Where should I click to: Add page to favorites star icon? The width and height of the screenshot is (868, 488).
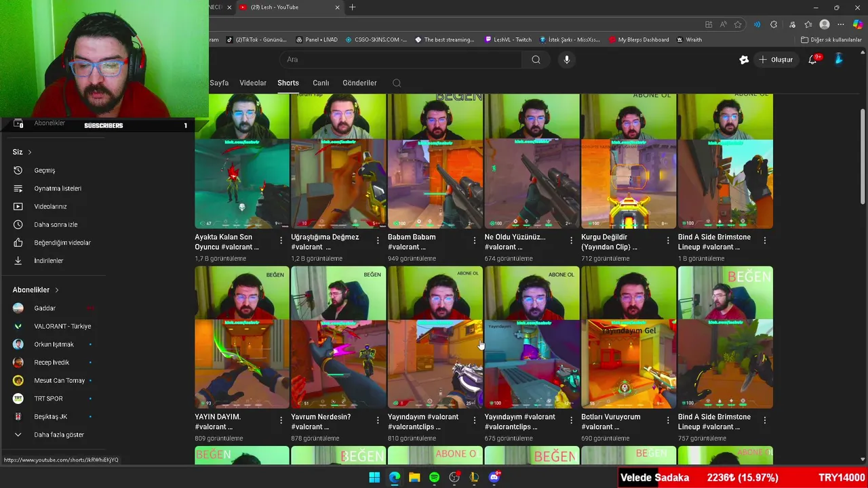(x=738, y=24)
